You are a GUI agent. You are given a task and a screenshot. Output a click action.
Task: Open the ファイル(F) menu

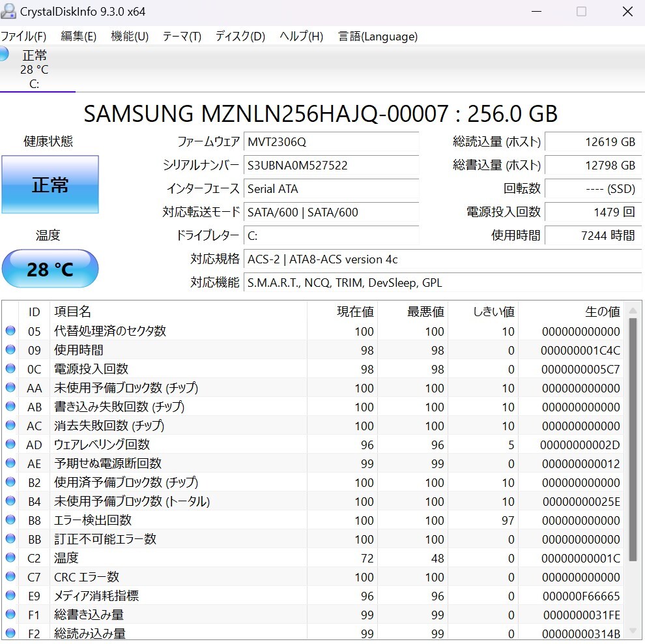tap(23, 37)
